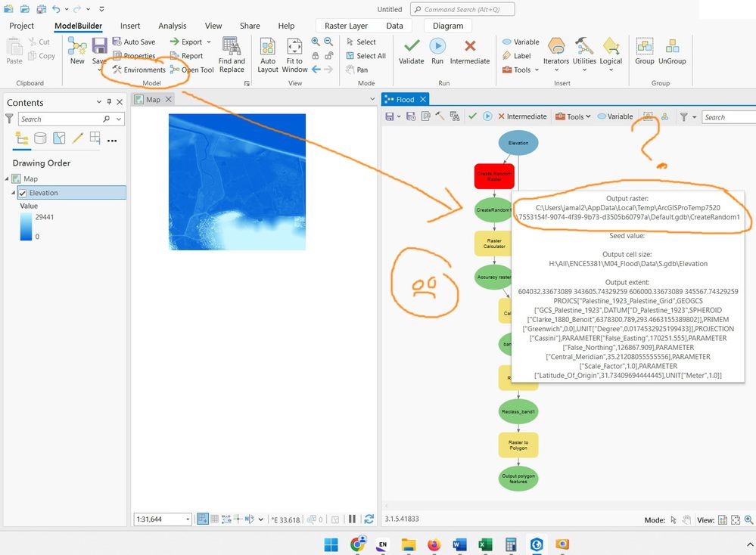Viewport: 756px width, 555px height.
Task: Switch to the Insert ribbon tab
Action: [130, 26]
